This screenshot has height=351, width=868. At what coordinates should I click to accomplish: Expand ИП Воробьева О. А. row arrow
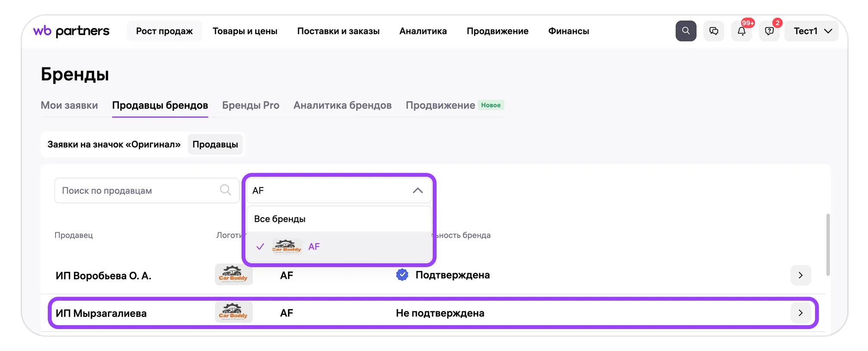point(801,275)
